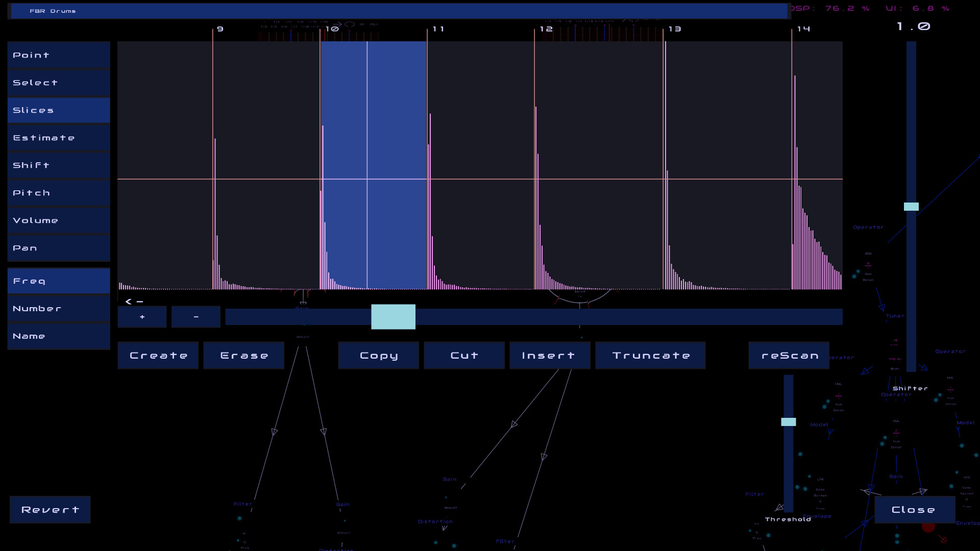Viewport: 980px width, 551px height.
Task: Click the loop lasso icon near the timeline top
Action: click(349, 23)
